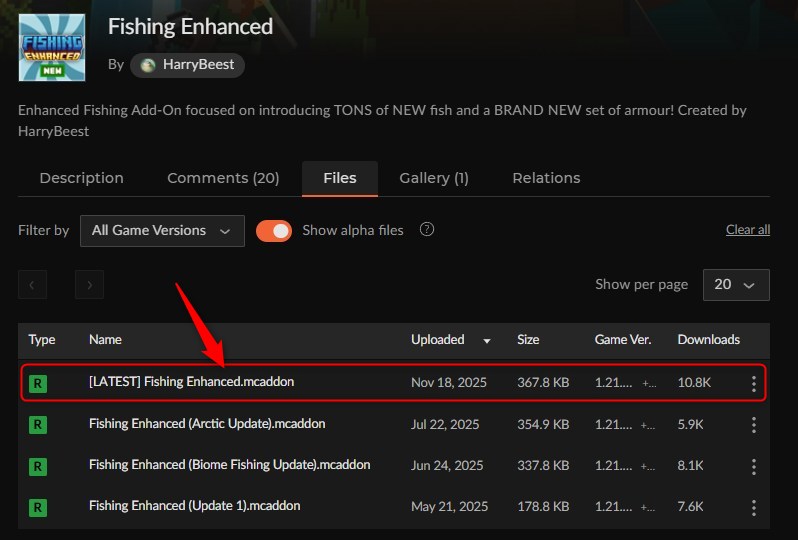The height and width of the screenshot is (540, 798).
Task: Open more options for [LATEST] Fishing Enhanced file
Action: click(754, 383)
